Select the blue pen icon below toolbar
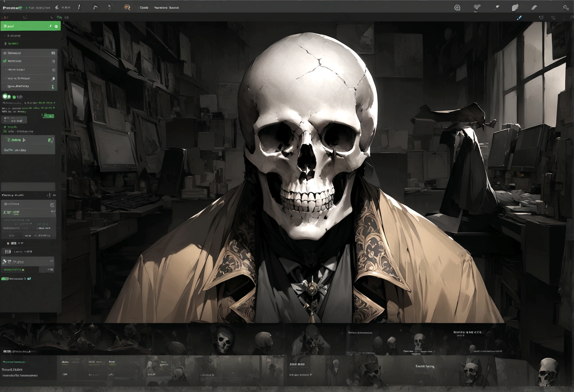This screenshot has width=574, height=392. [519, 18]
